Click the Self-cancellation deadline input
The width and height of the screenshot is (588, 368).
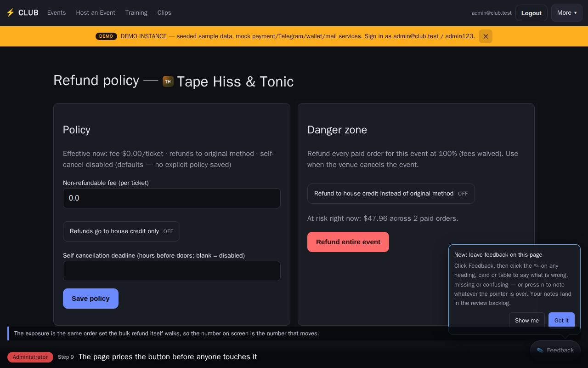pyautogui.click(x=172, y=271)
